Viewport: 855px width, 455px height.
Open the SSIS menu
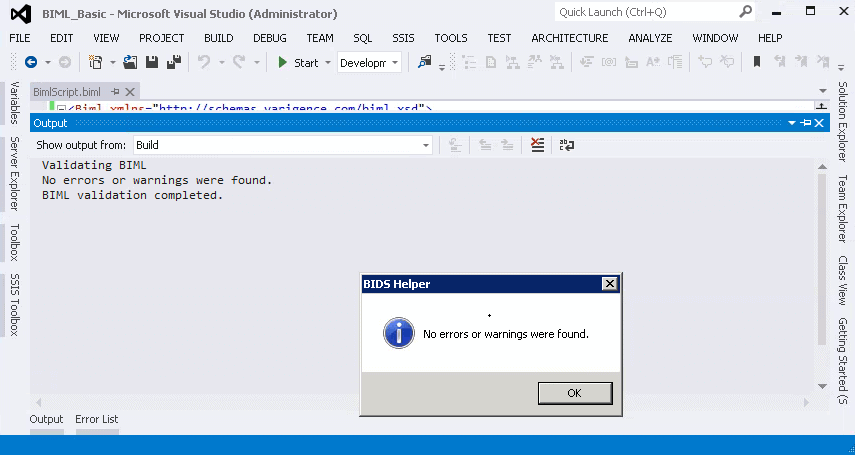click(x=404, y=38)
